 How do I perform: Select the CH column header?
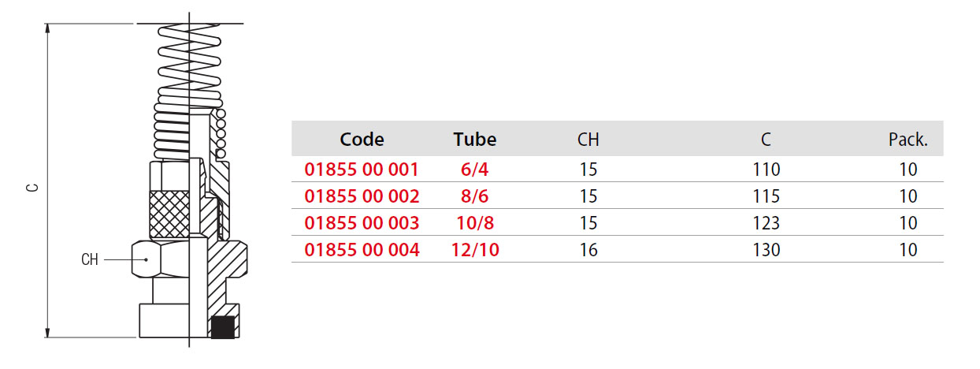(588, 140)
